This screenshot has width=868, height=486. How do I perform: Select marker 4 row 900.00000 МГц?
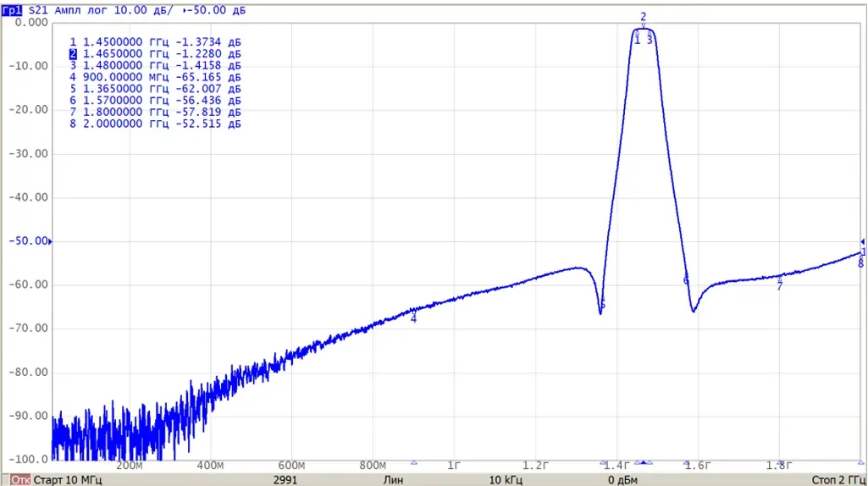point(155,77)
